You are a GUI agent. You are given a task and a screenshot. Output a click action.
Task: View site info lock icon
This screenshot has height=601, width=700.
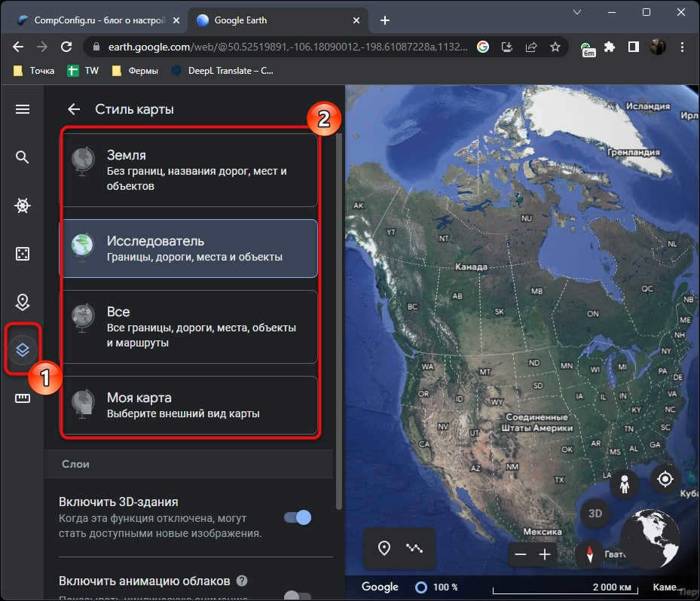point(96,47)
